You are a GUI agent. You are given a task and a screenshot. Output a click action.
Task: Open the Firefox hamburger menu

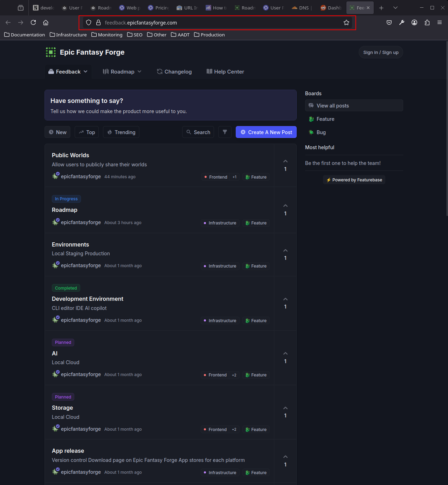point(440,22)
